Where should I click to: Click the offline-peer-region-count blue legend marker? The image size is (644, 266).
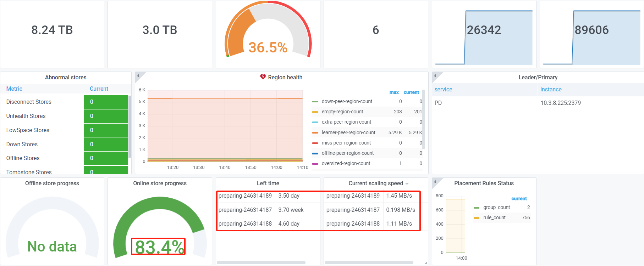click(x=315, y=153)
